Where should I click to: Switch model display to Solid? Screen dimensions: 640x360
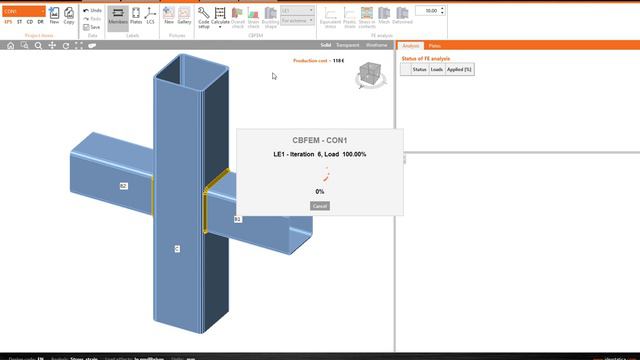(x=326, y=45)
